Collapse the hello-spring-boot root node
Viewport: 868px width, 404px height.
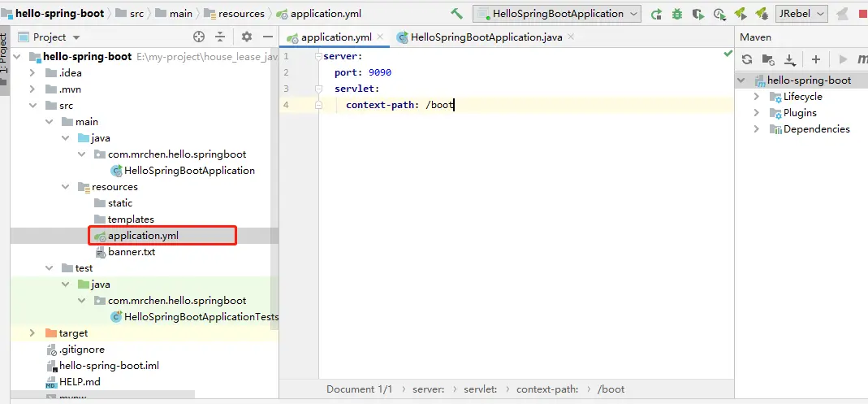16,57
